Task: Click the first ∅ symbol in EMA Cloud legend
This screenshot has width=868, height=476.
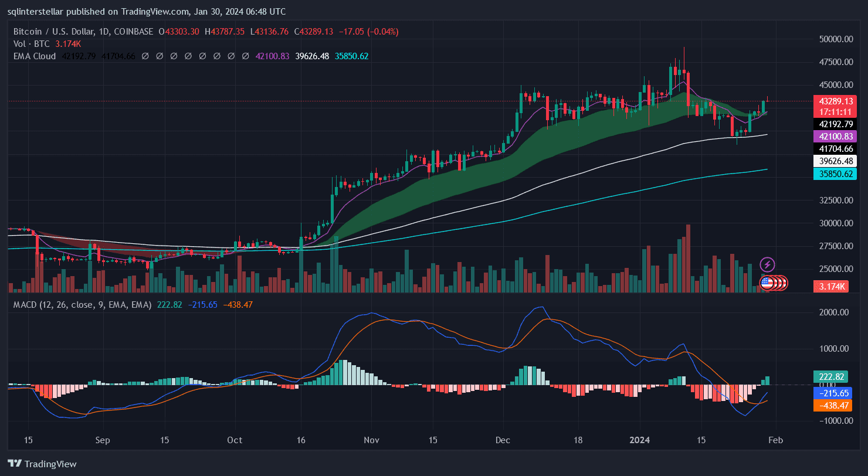Action: (x=145, y=56)
